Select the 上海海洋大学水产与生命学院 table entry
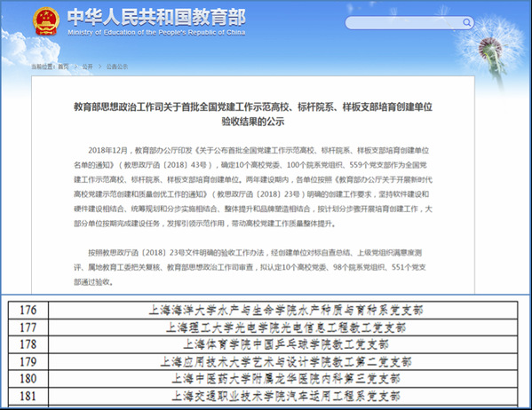 pos(286,310)
